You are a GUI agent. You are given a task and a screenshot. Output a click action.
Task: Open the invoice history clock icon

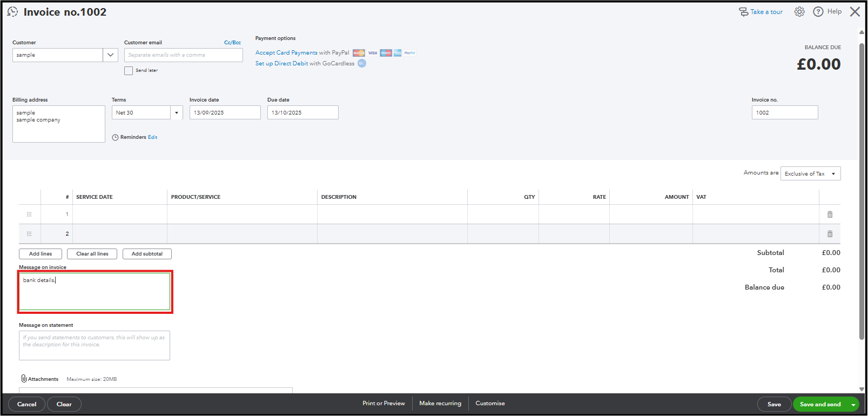pyautogui.click(x=12, y=11)
